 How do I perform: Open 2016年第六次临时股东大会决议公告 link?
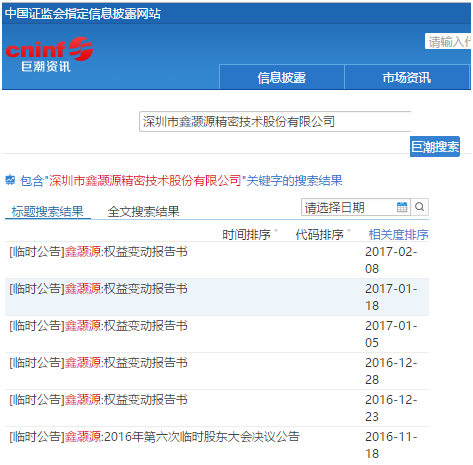tap(155, 436)
